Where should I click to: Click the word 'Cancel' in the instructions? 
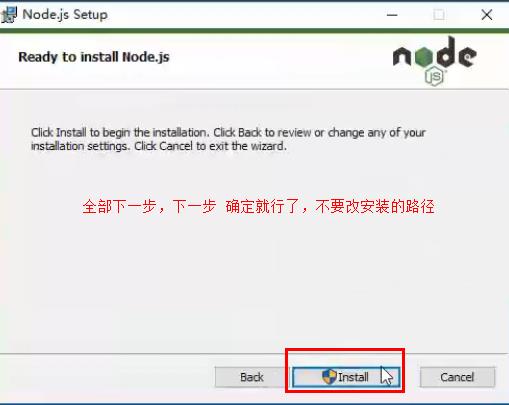point(176,146)
